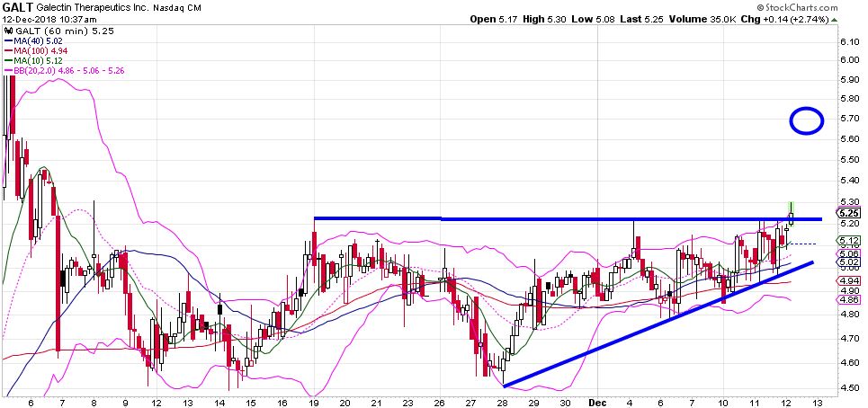Click the 5.40 price axis label

tap(850, 181)
